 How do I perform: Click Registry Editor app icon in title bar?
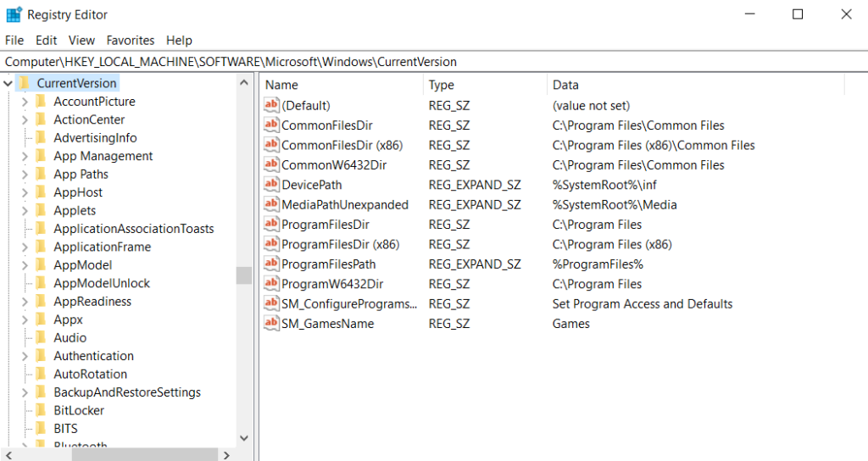(x=14, y=14)
